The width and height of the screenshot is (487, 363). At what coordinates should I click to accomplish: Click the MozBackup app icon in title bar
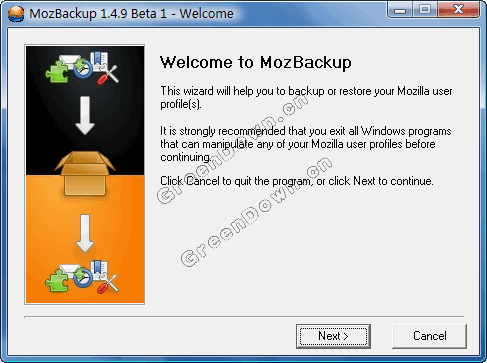(x=16, y=14)
